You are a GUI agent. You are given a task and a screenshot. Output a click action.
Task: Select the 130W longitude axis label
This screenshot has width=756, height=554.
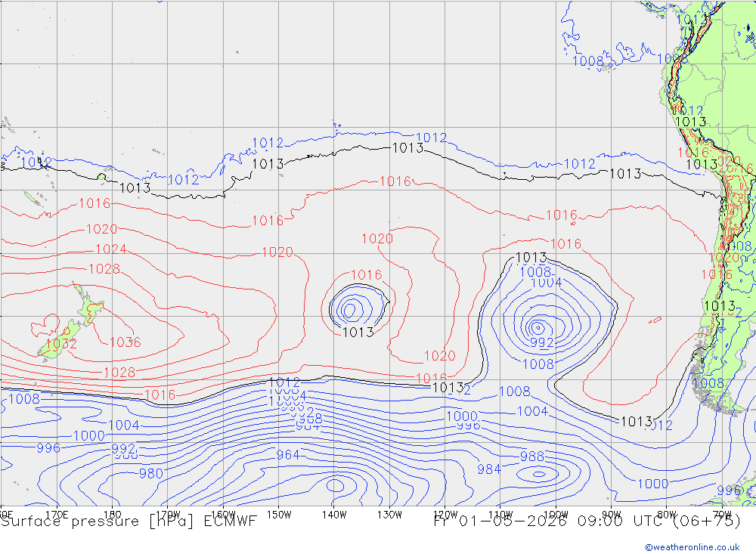[x=389, y=515]
